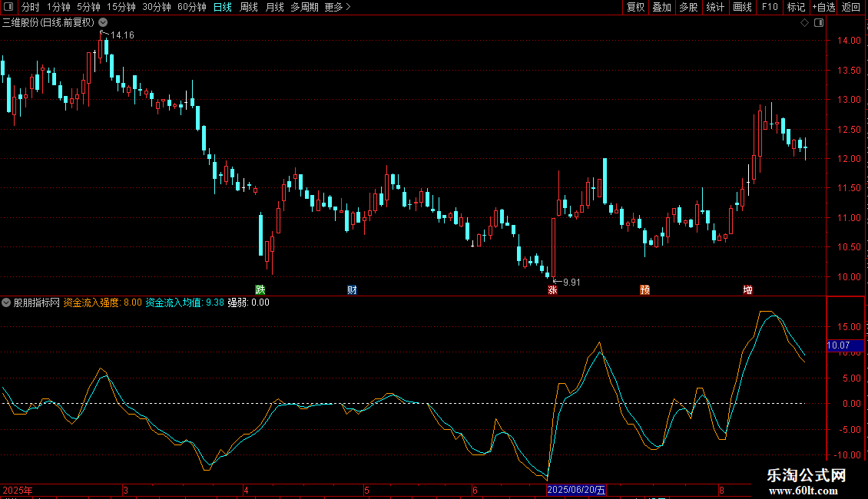868x499 pixels.
Task: Click the blue 财 event marker
Action: (352, 290)
